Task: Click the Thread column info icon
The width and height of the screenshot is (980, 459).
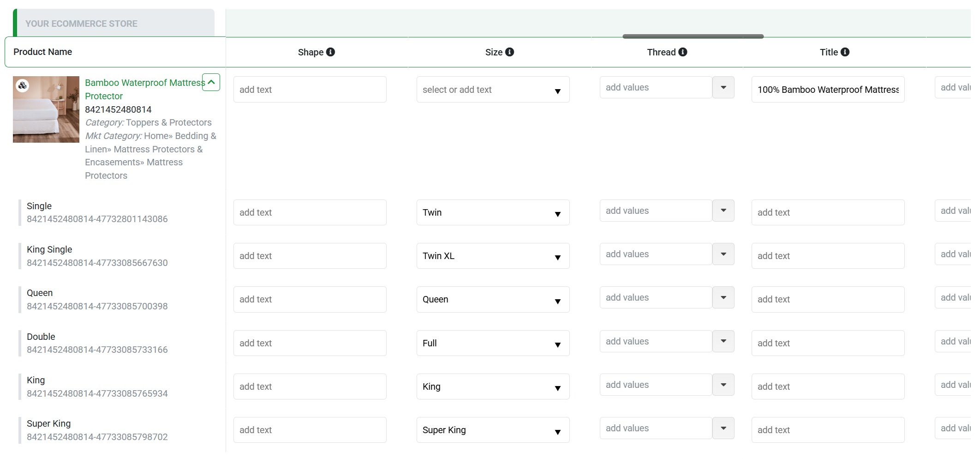Action: click(x=683, y=52)
